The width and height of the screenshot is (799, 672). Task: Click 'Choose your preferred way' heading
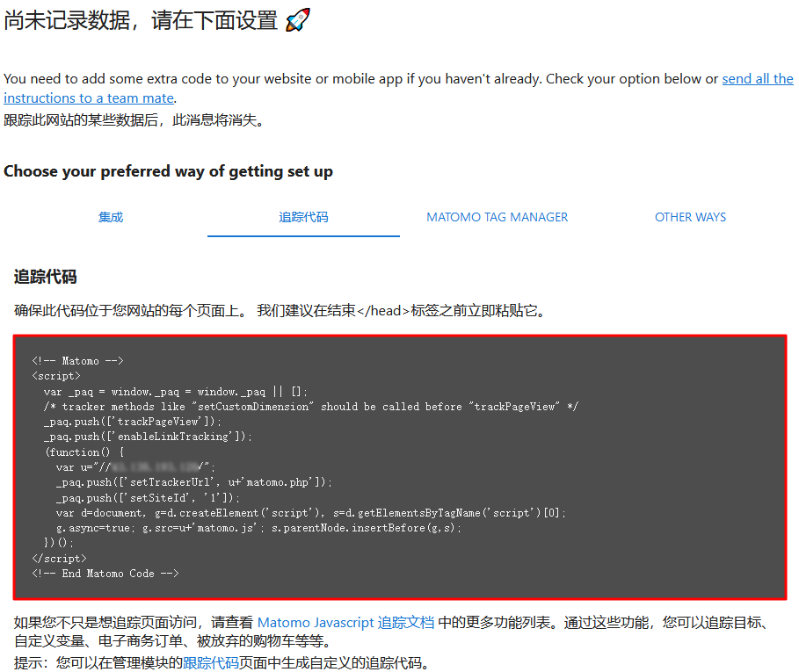(x=168, y=171)
